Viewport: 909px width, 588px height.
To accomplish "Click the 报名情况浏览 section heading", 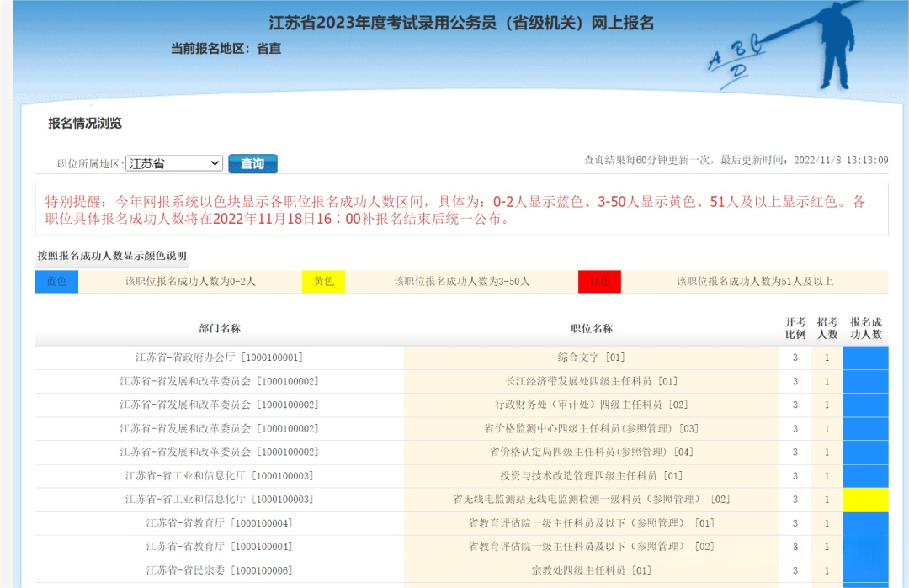I will pyautogui.click(x=85, y=124).
